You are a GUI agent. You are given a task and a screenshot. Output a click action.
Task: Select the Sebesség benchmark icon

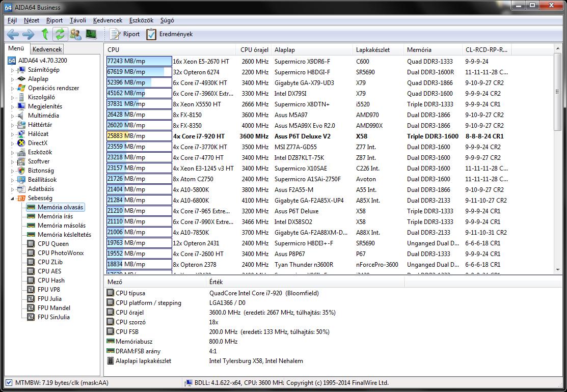(x=22, y=198)
